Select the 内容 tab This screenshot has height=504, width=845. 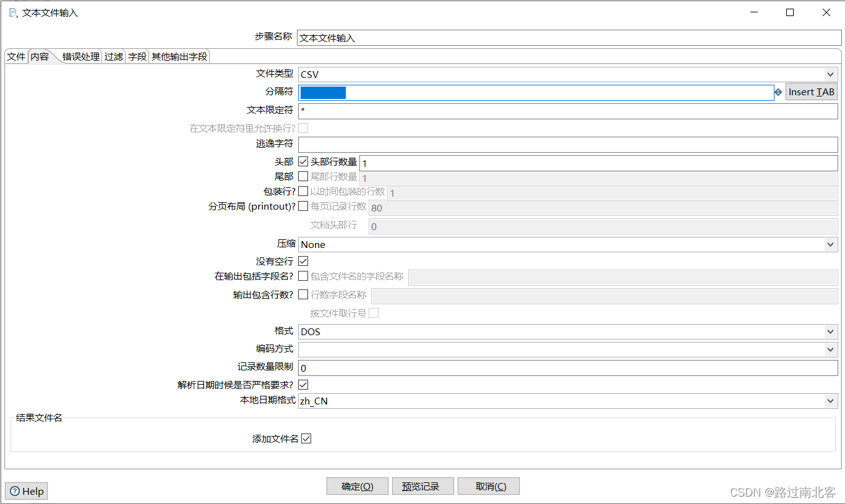pos(41,56)
